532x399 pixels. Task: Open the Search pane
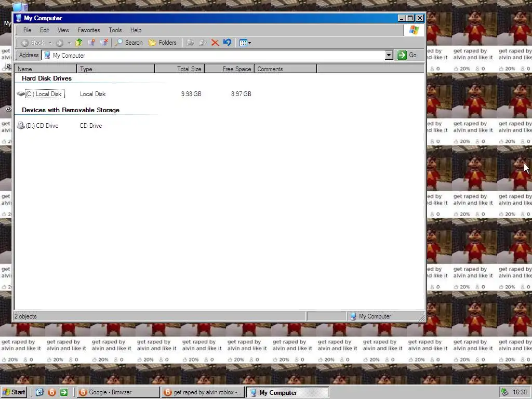click(x=129, y=43)
